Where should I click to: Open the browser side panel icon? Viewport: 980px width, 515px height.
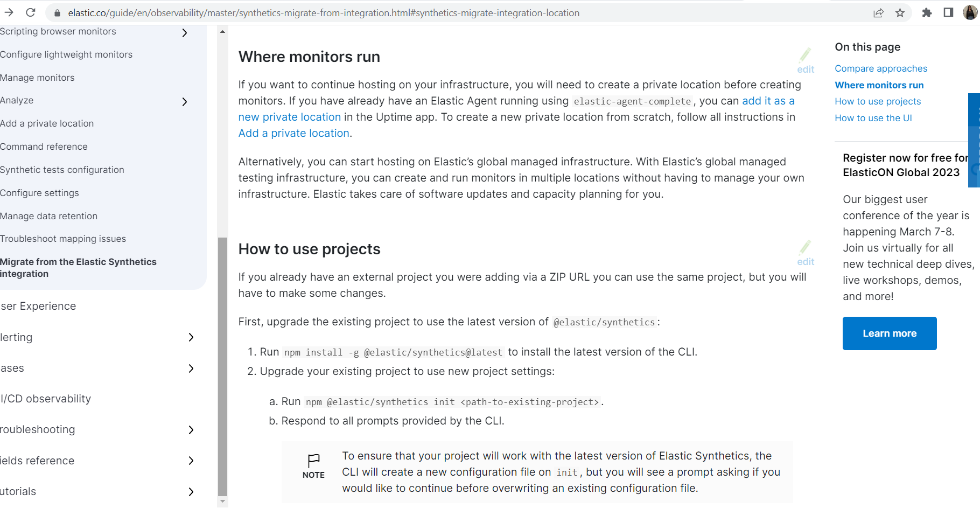[x=948, y=12]
